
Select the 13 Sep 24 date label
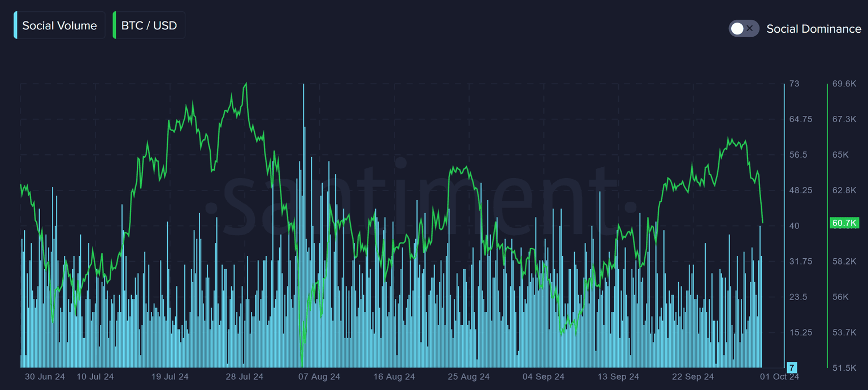coord(618,376)
